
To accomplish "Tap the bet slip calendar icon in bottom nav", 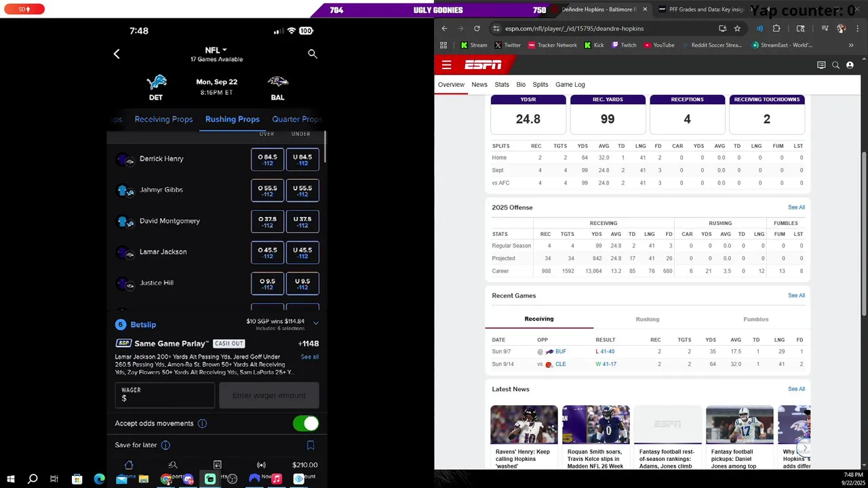I will [217, 465].
